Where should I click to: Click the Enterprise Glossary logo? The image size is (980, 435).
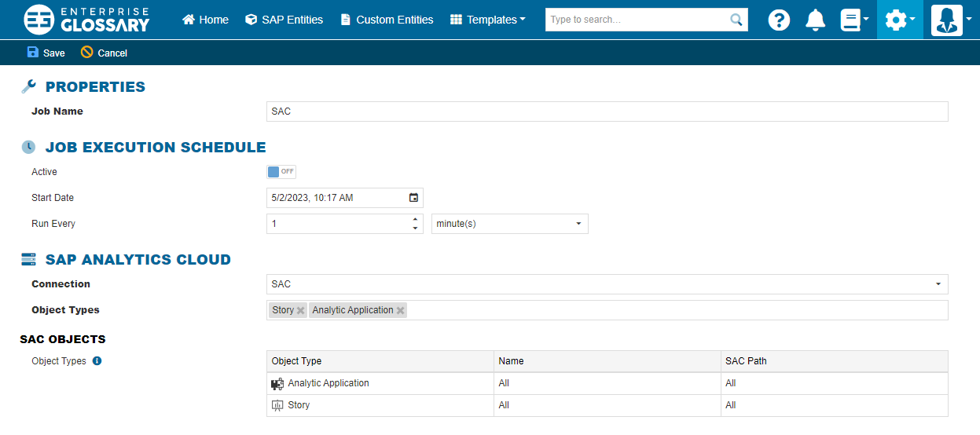click(x=86, y=20)
